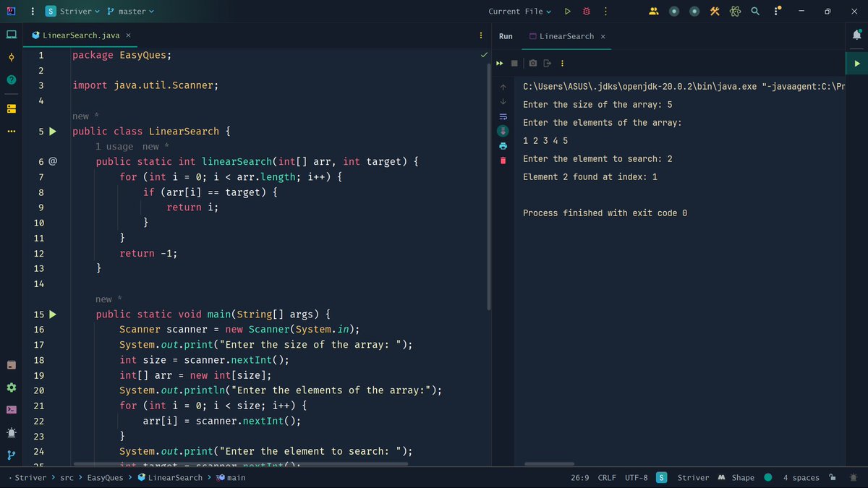868x488 pixels.
Task: Click up arrow in console gutter
Action: [503, 87]
